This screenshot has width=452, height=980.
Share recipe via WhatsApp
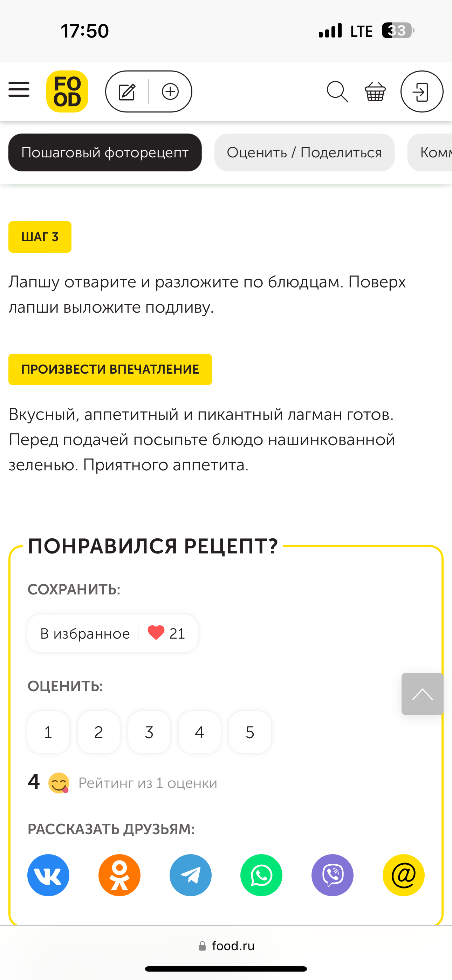[x=261, y=875]
